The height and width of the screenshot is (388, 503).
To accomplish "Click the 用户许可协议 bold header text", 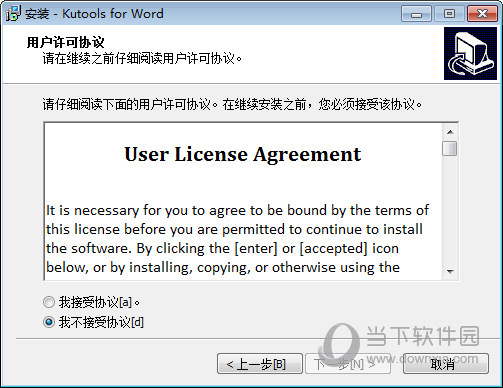I will point(66,43).
